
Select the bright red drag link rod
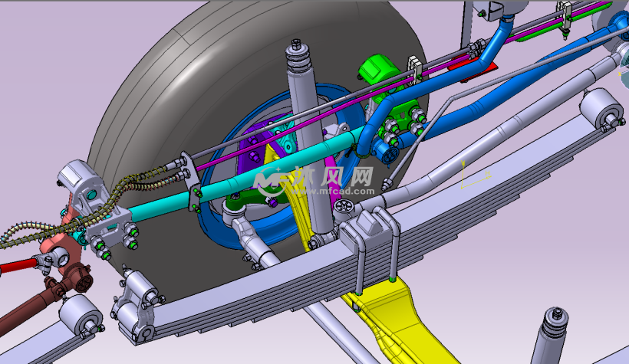(18, 265)
